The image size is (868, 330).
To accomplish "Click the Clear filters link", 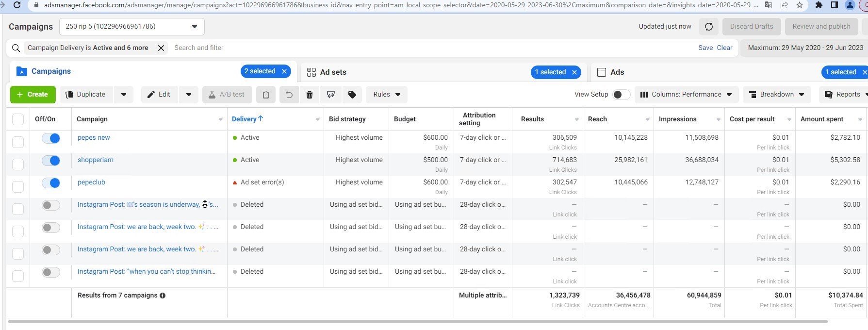I will [724, 48].
